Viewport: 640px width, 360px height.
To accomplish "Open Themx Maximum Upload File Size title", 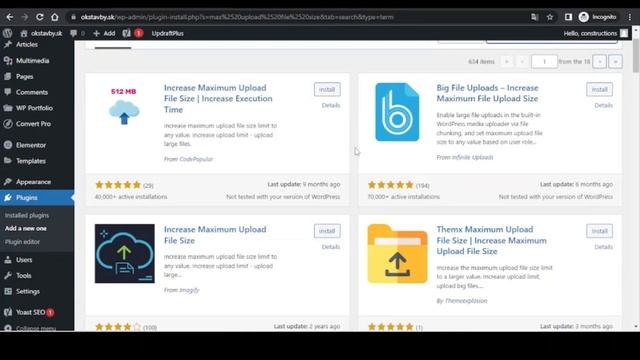I will click(491, 240).
